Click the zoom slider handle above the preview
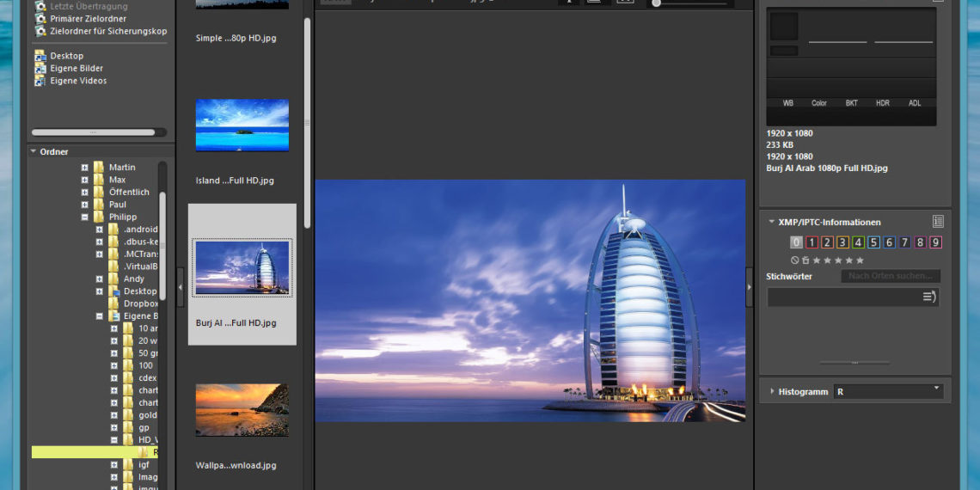 [656, 3]
